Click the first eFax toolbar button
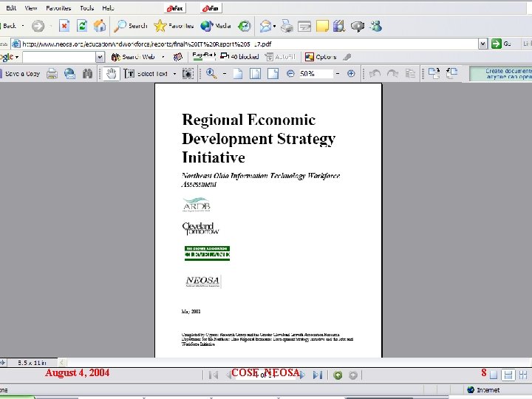Viewport: 532px width, 399px height. coord(175,8)
